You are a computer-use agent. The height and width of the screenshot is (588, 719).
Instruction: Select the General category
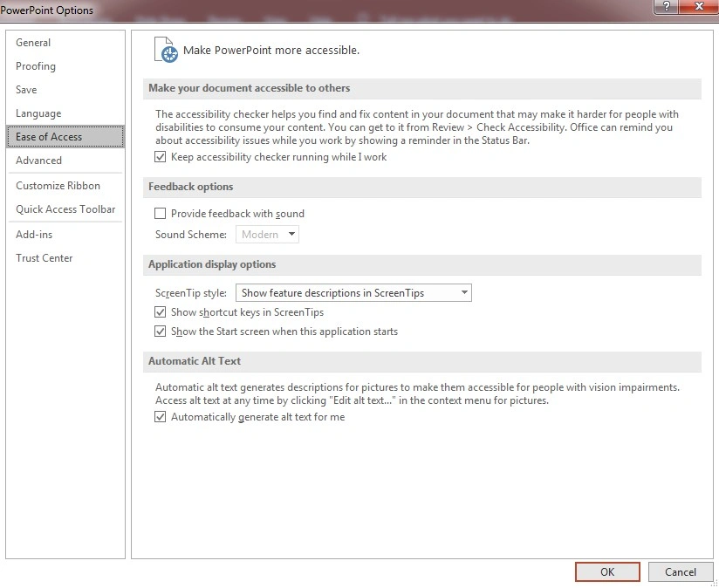tap(33, 43)
